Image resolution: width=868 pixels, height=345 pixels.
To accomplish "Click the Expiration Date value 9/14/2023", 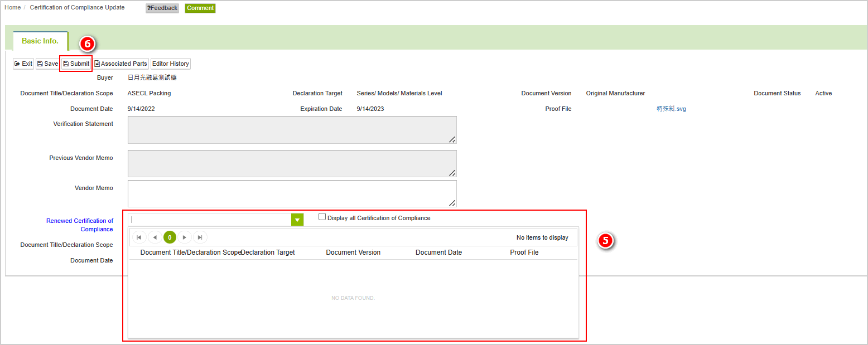I will pos(370,109).
